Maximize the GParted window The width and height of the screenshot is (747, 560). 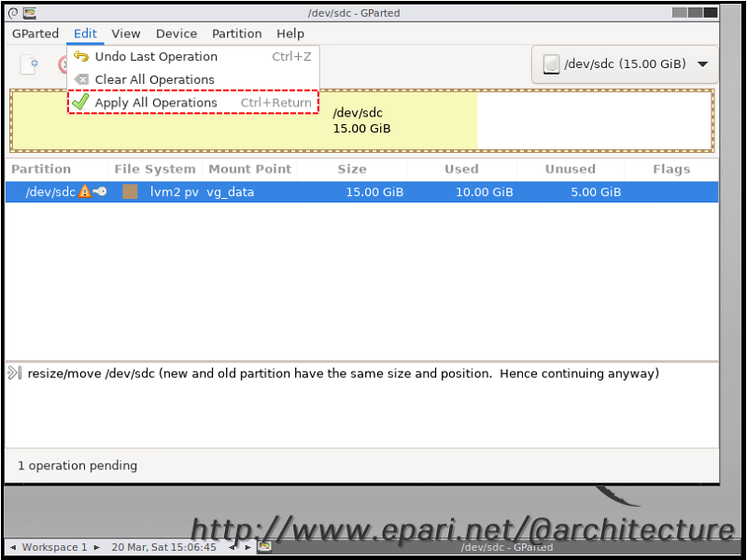click(x=695, y=12)
